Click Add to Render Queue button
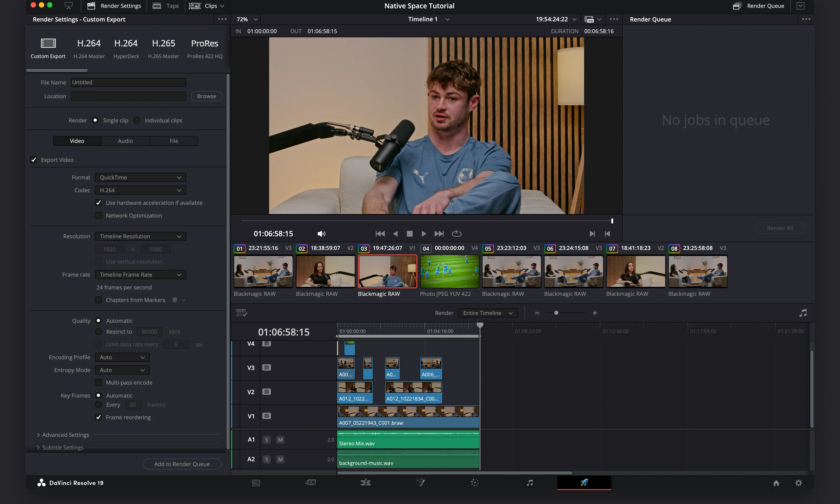Viewport: 840px width, 504px height. (182, 464)
